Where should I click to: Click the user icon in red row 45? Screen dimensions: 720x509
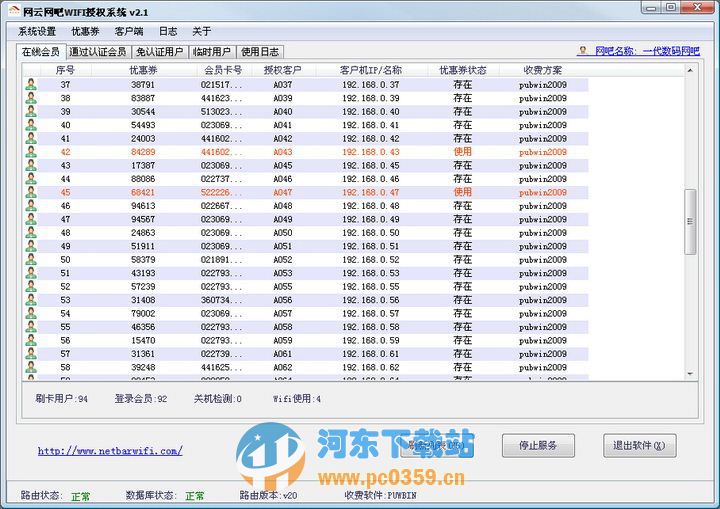(31, 192)
